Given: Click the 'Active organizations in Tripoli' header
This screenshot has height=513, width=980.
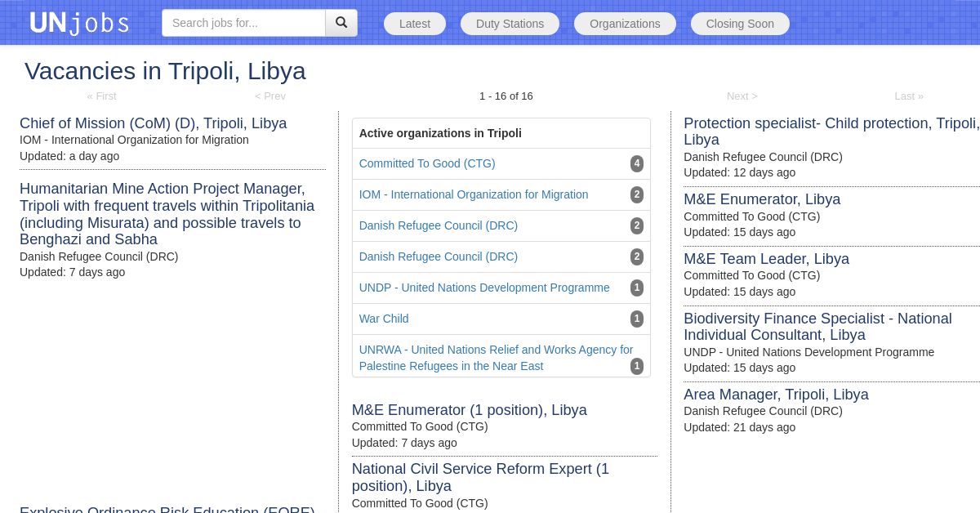Looking at the screenshot, I should pos(440,133).
